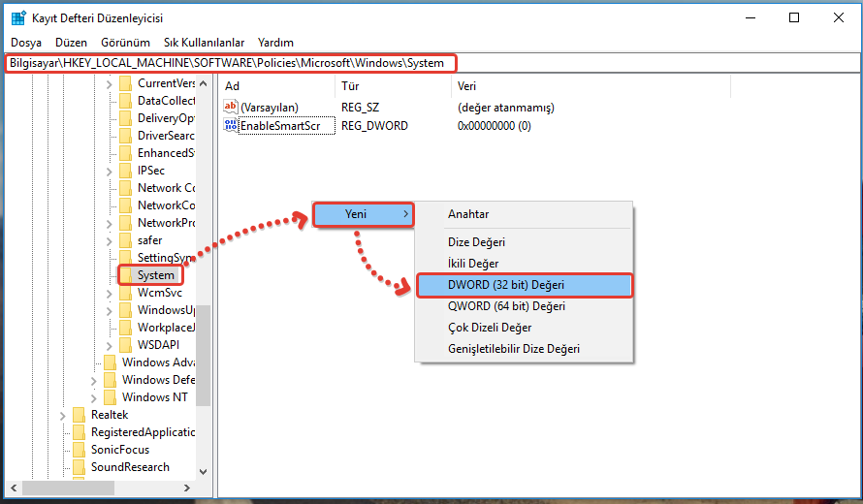Select the System folder icon in tree
This screenshot has width=863, height=504.
tap(126, 275)
